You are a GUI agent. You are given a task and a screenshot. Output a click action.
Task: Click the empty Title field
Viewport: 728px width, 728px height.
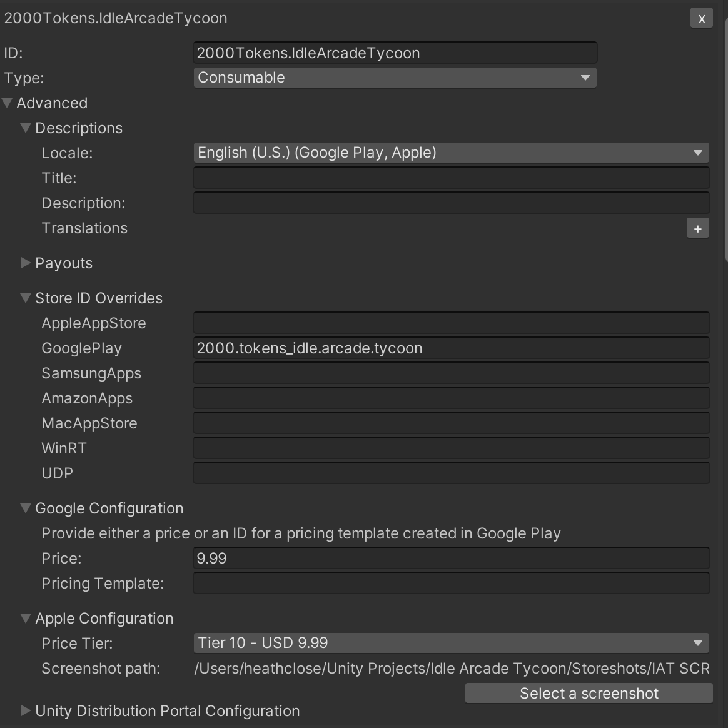(450, 178)
